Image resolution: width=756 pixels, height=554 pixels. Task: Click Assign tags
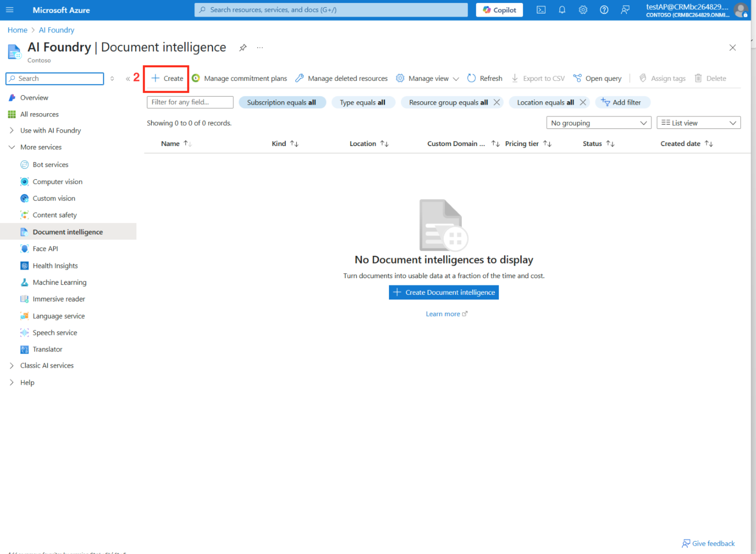[x=662, y=78]
